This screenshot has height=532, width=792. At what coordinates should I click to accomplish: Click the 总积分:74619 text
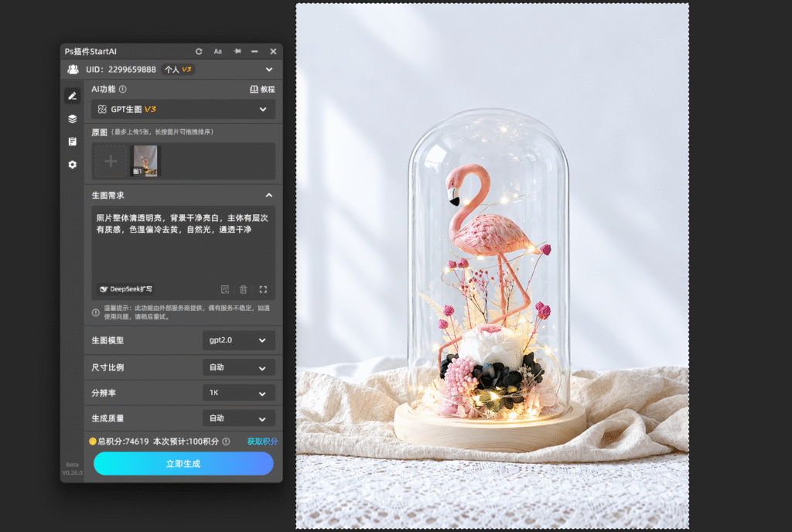tap(123, 442)
